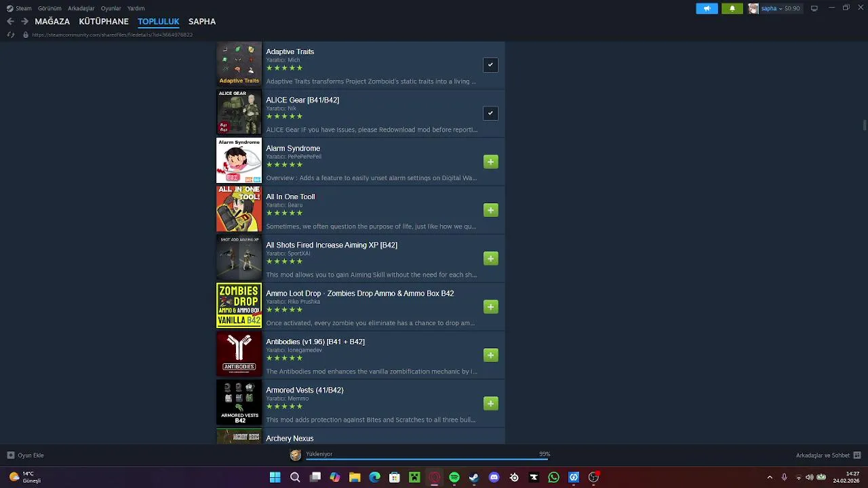
Task: Open Windows Start menu
Action: click(x=275, y=477)
